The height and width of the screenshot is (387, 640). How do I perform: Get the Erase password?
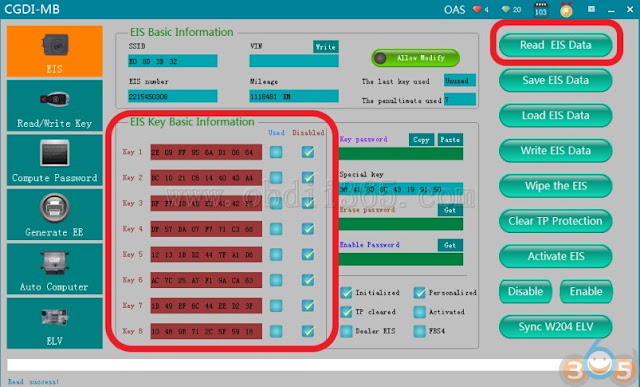pyautogui.click(x=450, y=210)
